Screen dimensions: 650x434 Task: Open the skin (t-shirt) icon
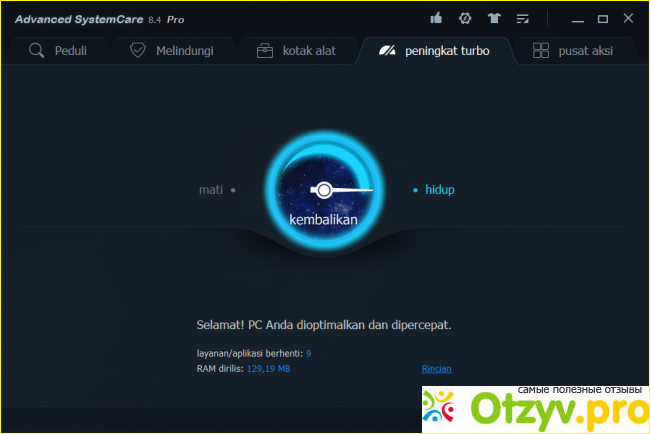[x=494, y=18]
